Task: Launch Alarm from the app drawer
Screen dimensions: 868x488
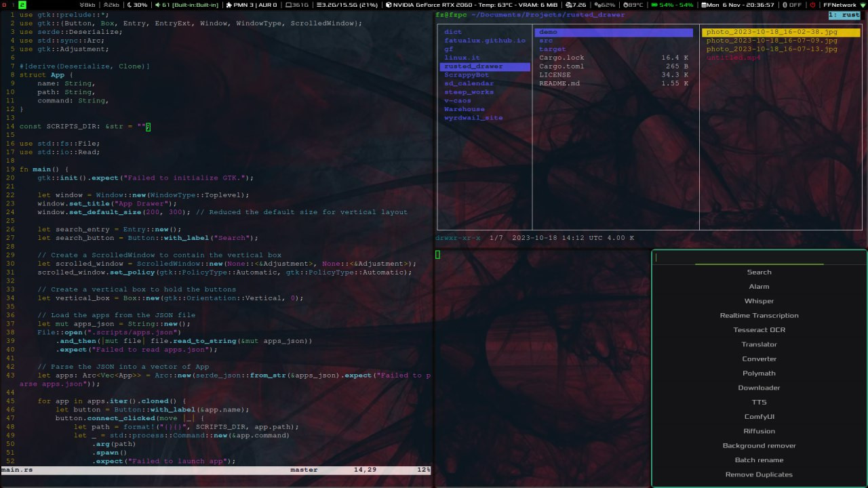Action: [x=759, y=287]
